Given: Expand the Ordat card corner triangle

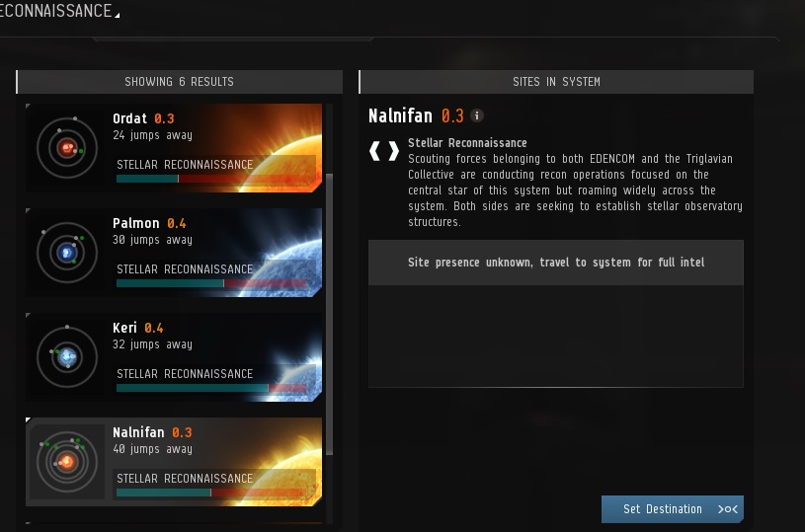Looking at the screenshot, I should (x=29, y=107).
